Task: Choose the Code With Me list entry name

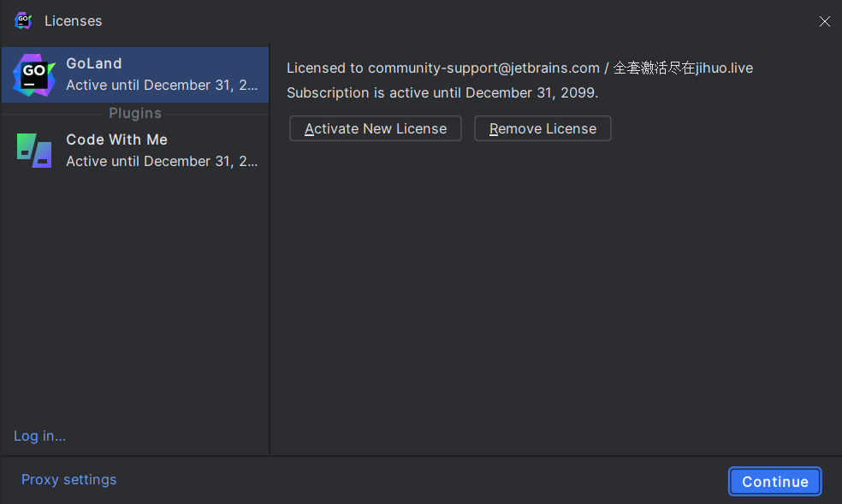Action: click(116, 139)
